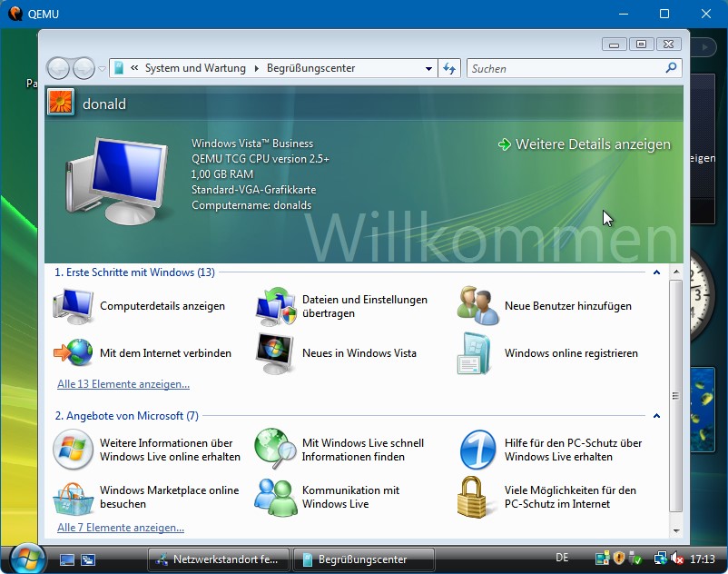Select the padlock PC-Schutz im Internet icon
The height and width of the screenshot is (574, 728).
coord(472,497)
